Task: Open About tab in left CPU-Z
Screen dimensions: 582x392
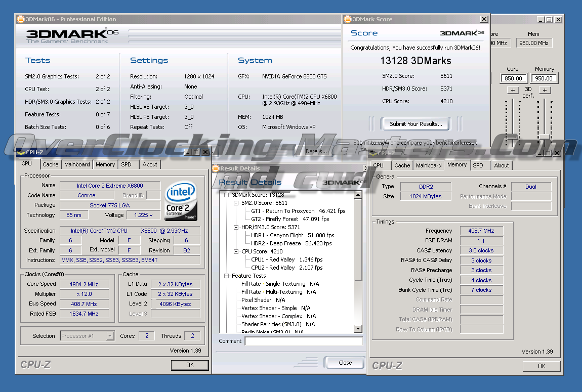Action: 150,165
